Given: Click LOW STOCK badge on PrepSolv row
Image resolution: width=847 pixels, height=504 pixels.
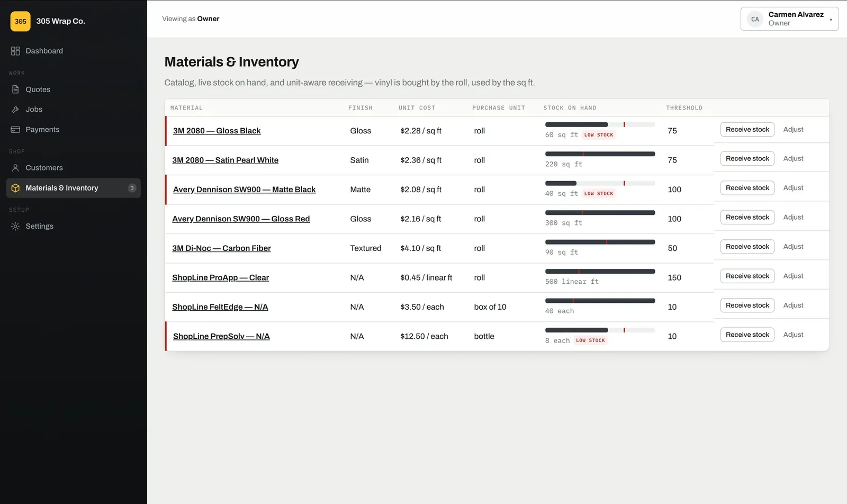Looking at the screenshot, I should point(590,340).
